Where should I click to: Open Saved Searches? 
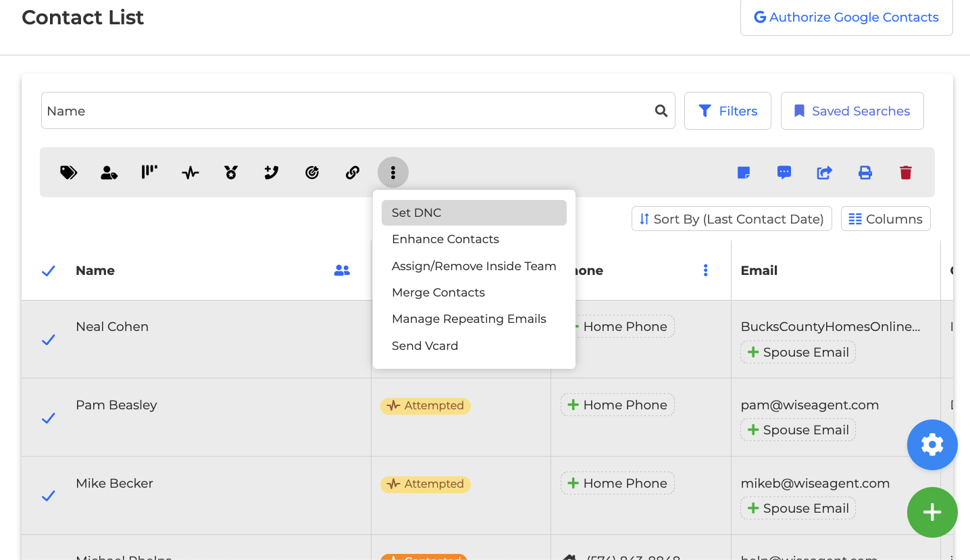tap(852, 111)
